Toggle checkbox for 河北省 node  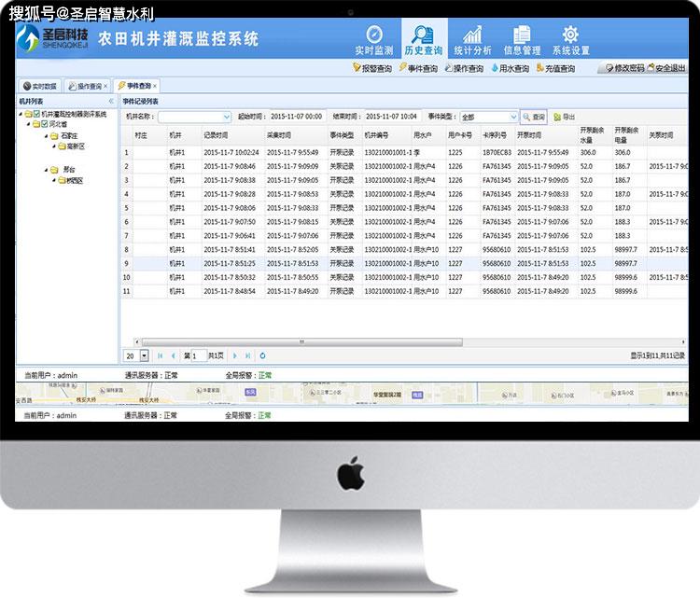45,124
